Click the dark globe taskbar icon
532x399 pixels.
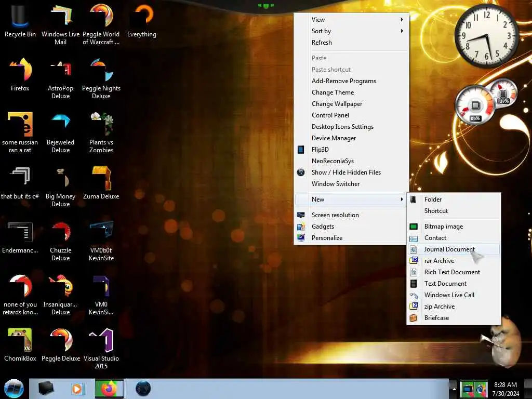(x=143, y=389)
